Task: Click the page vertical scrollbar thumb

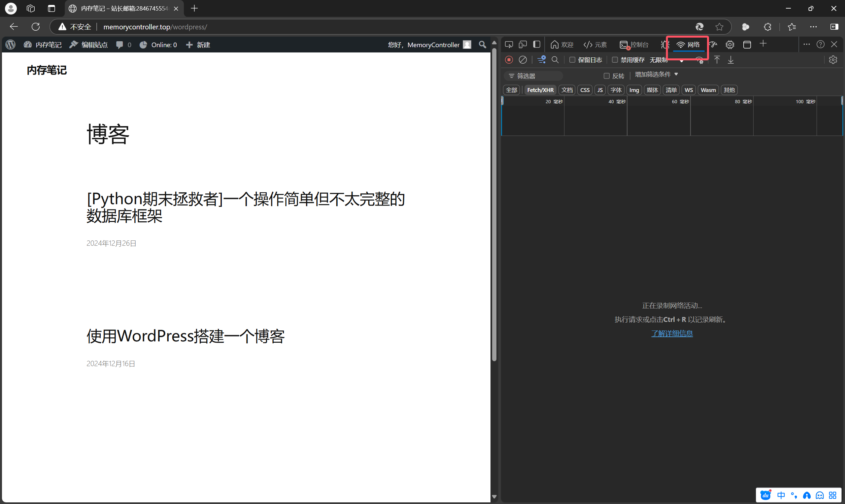Action: point(494,205)
